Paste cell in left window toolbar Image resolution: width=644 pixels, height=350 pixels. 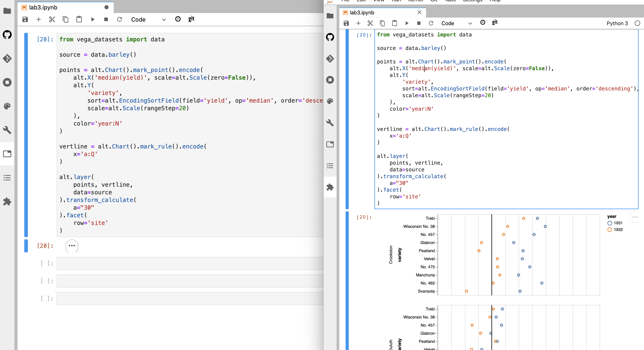tap(79, 19)
